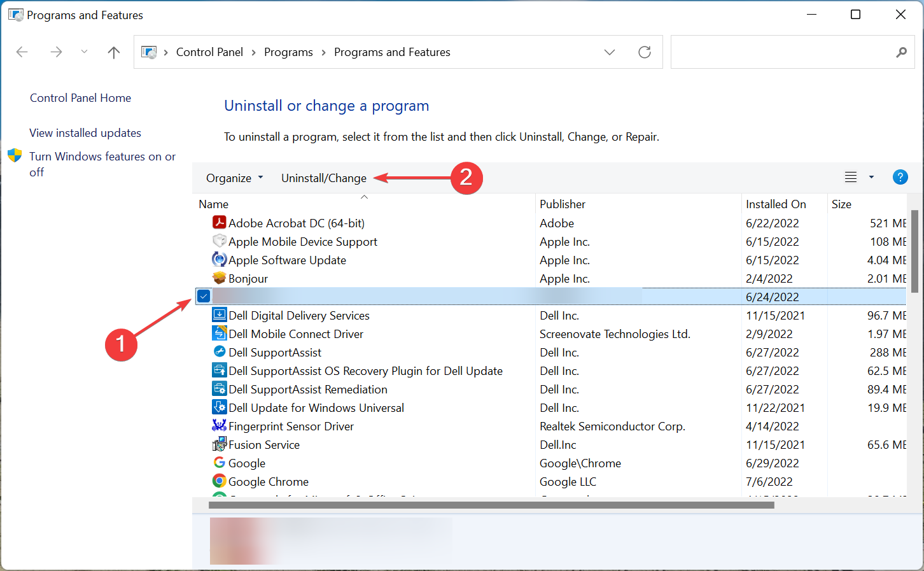This screenshot has height=571, width=924.
Task: Go up one level with the up arrow
Action: pos(114,52)
